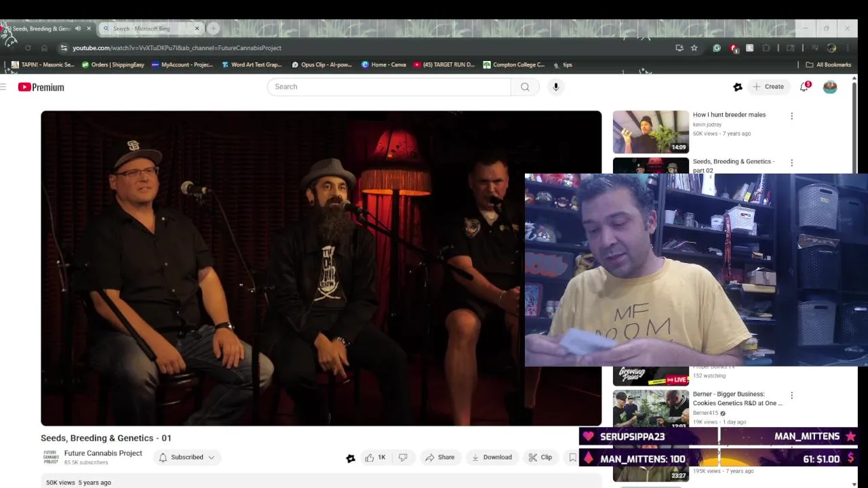Open Berner Bigger Business video thumbnail
Image resolution: width=868 pixels, height=488 pixels.
(x=650, y=409)
